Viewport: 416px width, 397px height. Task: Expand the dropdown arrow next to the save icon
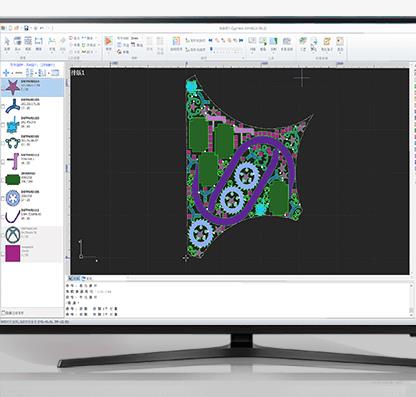pyautogui.click(x=31, y=28)
